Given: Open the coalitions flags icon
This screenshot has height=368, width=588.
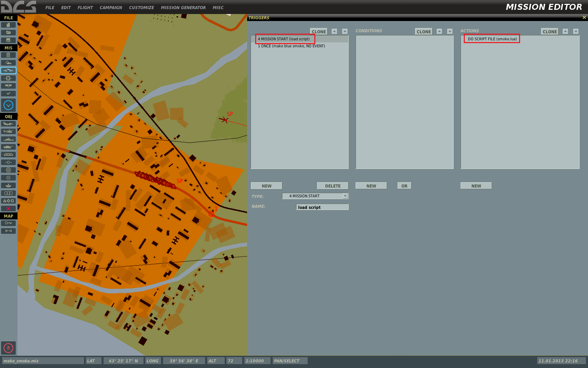Looking at the screenshot, I should point(8,86).
